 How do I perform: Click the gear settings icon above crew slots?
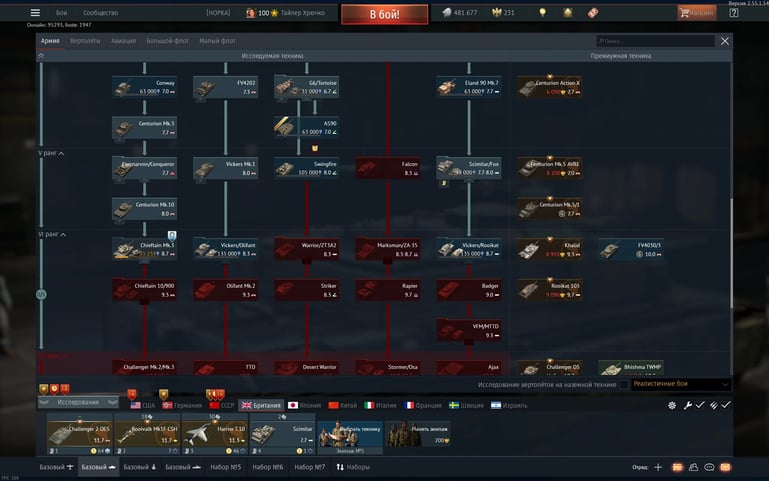pyautogui.click(x=672, y=405)
